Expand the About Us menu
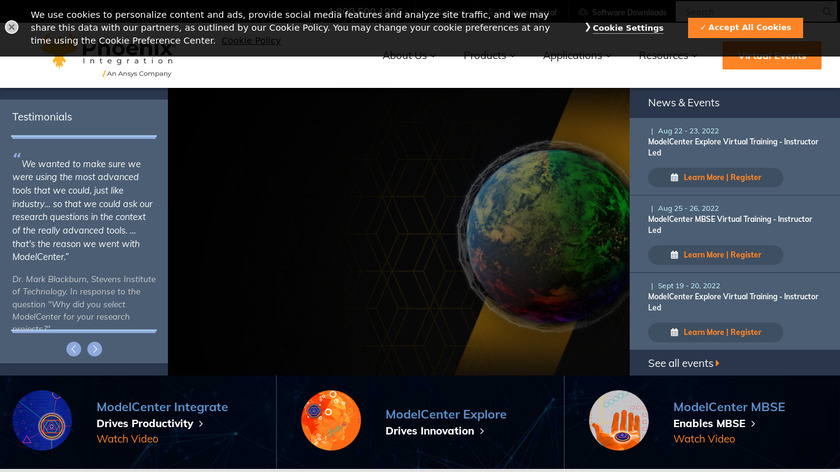The image size is (840, 472). [409, 56]
